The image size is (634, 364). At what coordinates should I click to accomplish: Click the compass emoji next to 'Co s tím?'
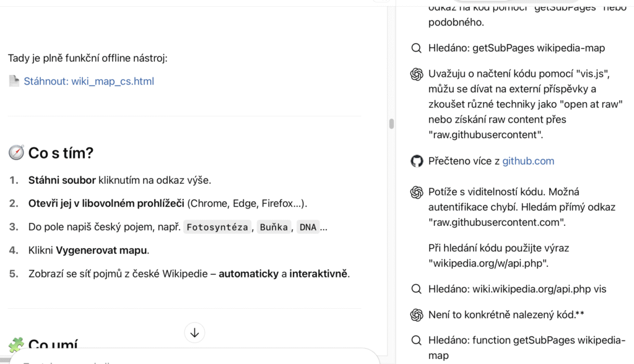[16, 152]
